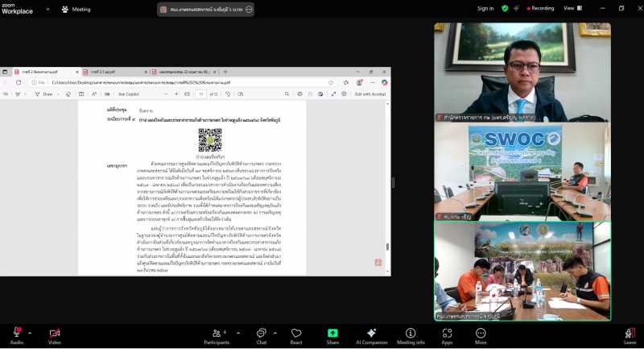Select the Meeting tab at top

click(76, 9)
